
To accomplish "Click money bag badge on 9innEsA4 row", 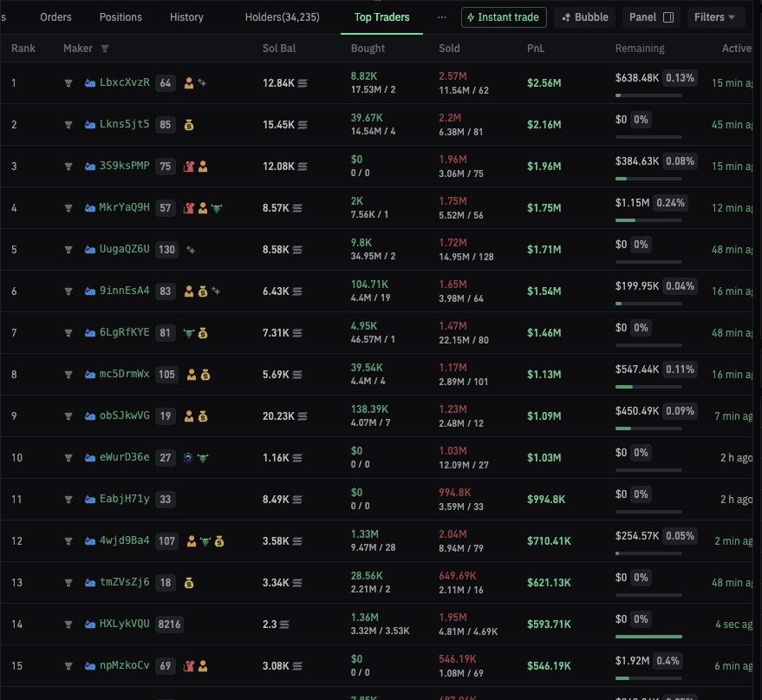I will coord(203,291).
